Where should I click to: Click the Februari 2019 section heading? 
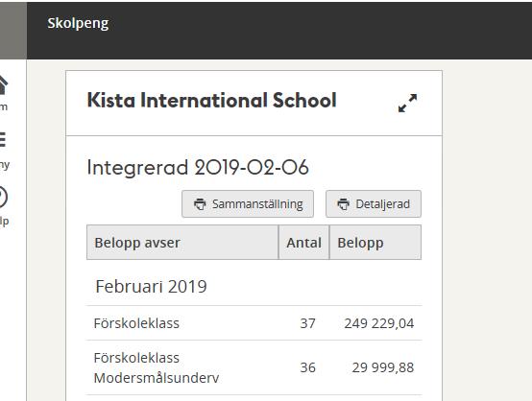coord(152,287)
